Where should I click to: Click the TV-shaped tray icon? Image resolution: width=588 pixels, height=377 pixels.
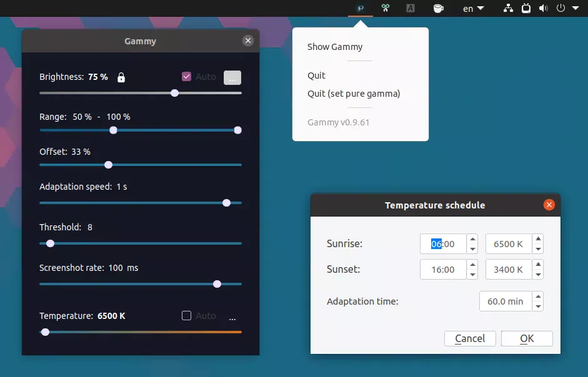pyautogui.click(x=526, y=8)
